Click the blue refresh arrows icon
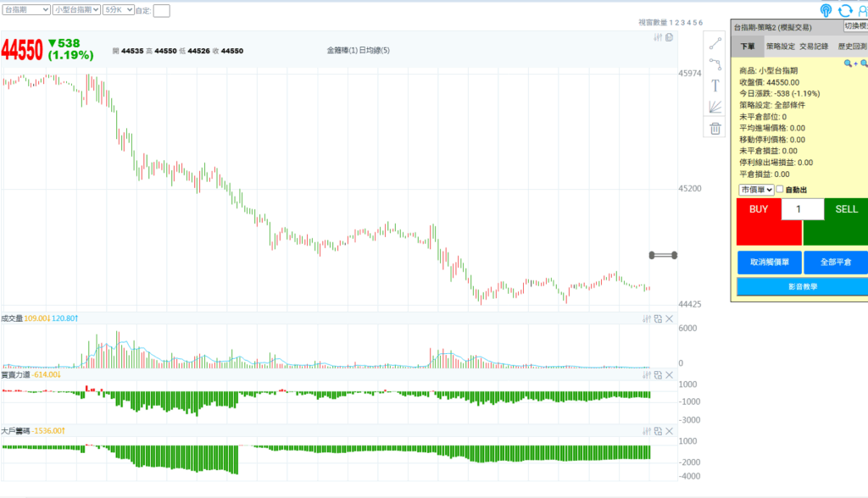Viewport: 868px width, 498px height. (x=845, y=10)
